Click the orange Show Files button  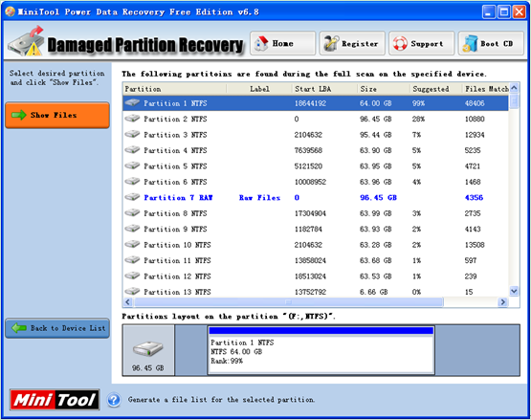pos(57,115)
